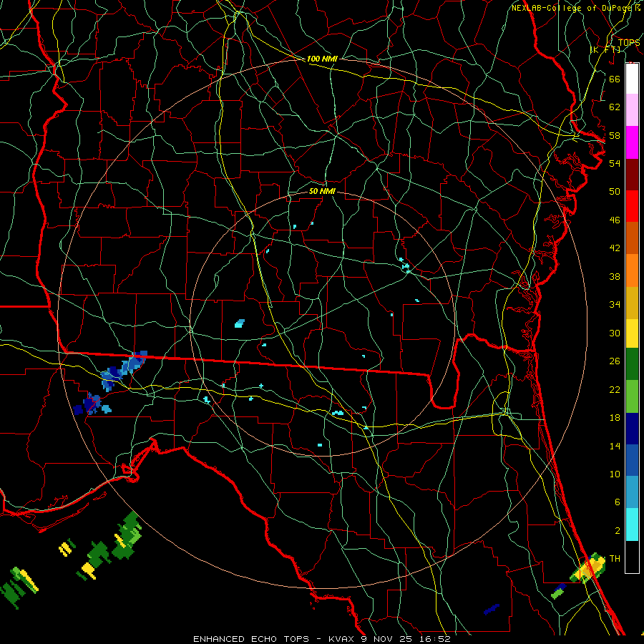The width and height of the screenshot is (644, 644).
Task: Pick the bright orange legend band
Action: click(x=632, y=270)
